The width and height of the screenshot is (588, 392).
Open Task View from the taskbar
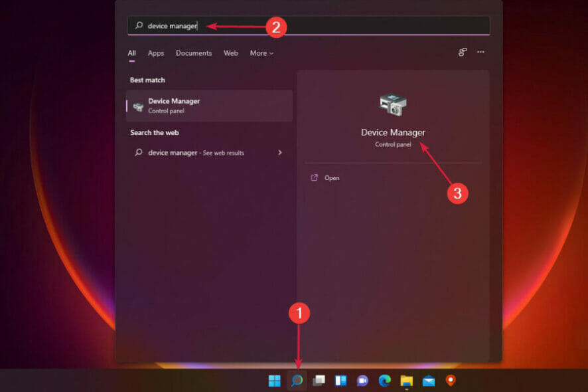click(x=319, y=381)
